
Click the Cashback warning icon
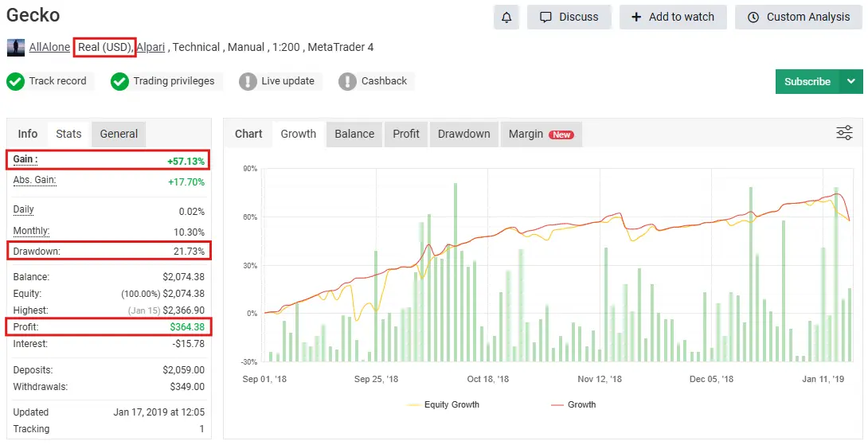(347, 81)
